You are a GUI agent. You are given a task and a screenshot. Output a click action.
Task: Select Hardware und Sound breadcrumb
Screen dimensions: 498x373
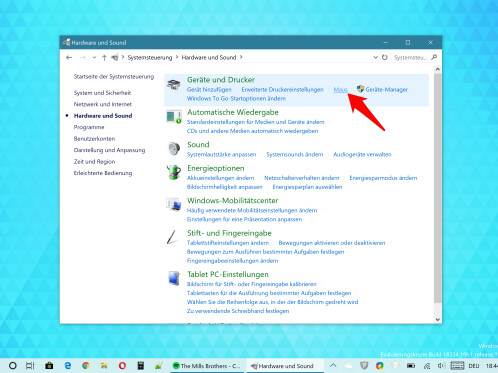pyautogui.click(x=209, y=57)
